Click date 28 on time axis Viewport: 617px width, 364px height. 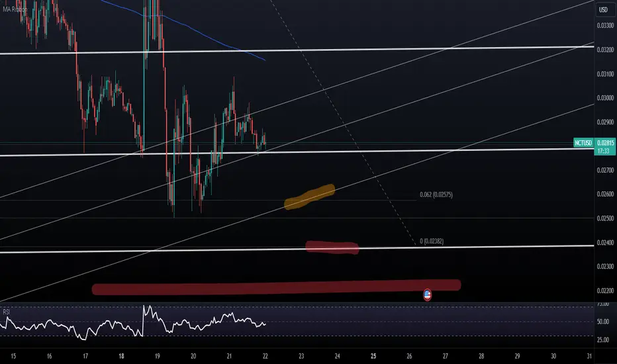click(481, 356)
